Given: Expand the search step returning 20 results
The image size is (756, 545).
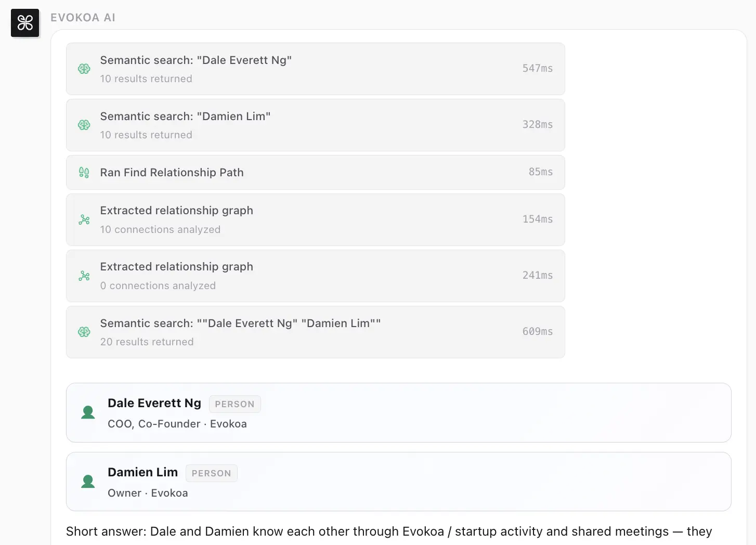Looking at the screenshot, I should (x=315, y=332).
